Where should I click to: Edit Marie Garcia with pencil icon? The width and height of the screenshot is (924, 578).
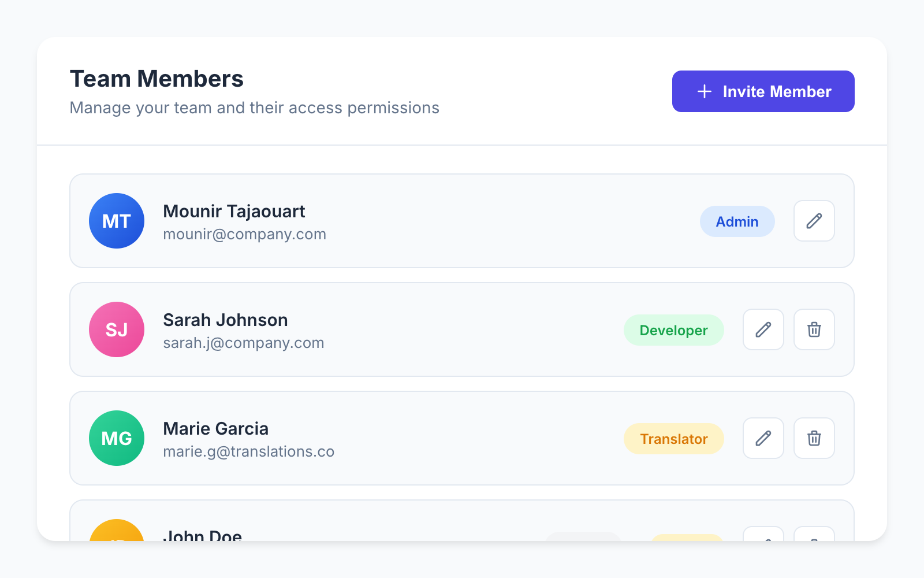click(763, 438)
